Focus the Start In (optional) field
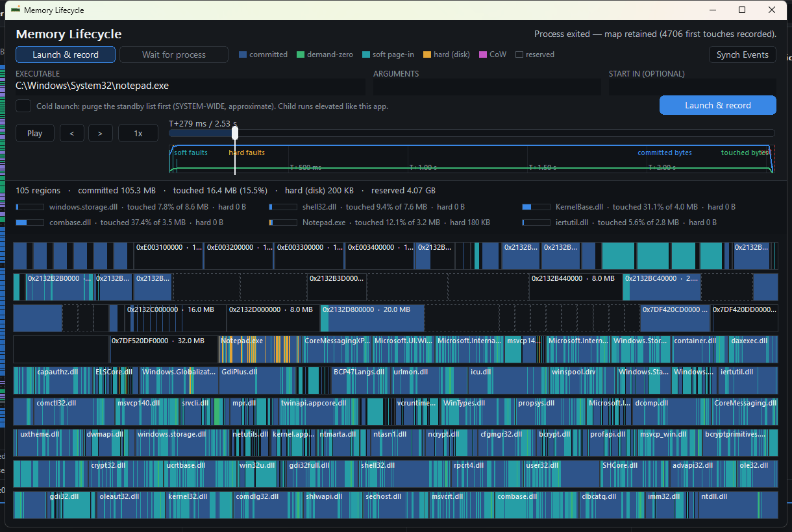This screenshot has height=532, width=792. coord(693,86)
